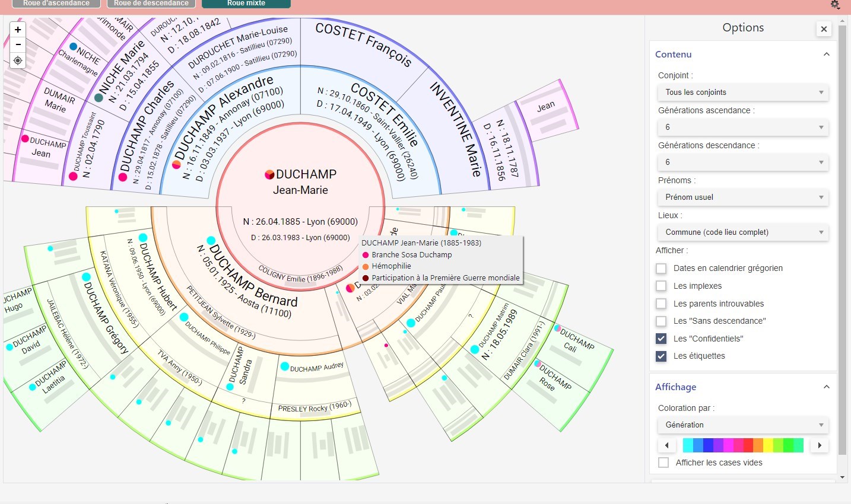The height and width of the screenshot is (504, 851).
Task: Select the Roue mixte tab
Action: coord(246,4)
